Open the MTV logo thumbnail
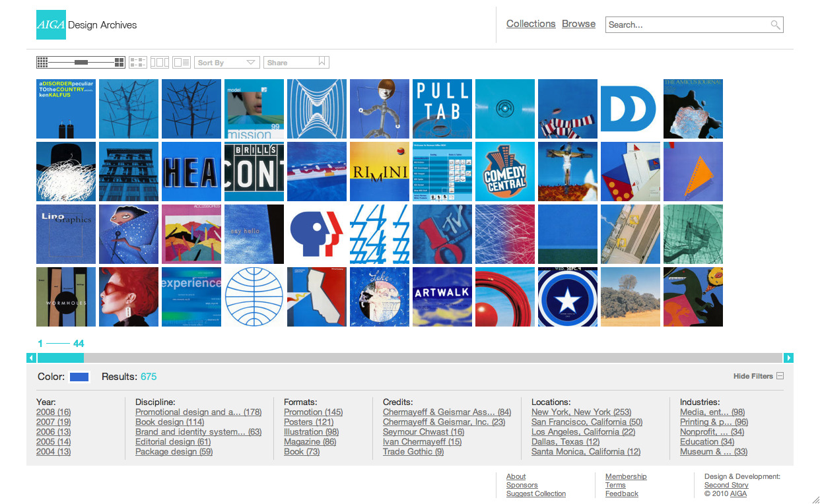Viewport: 820px width, 504px height. tap(442, 234)
